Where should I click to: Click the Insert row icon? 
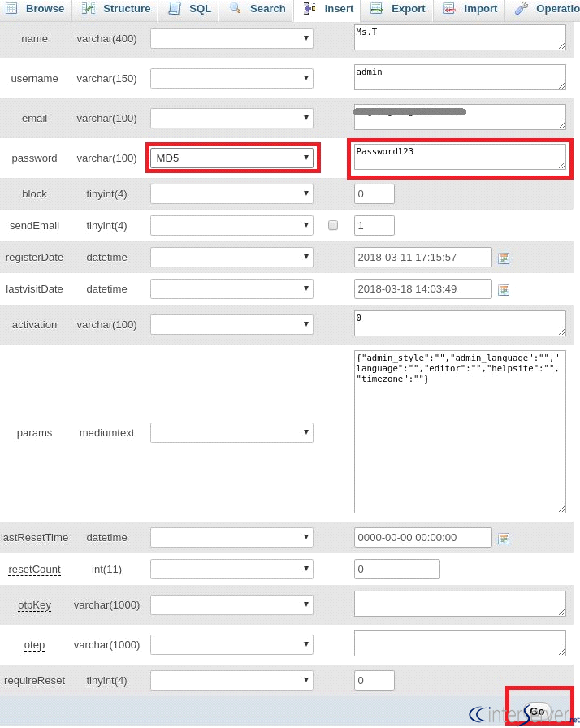[309, 8]
